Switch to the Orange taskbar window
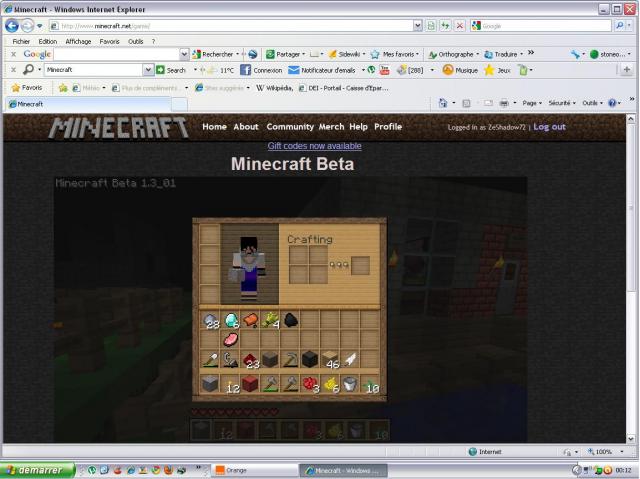The height and width of the screenshot is (479, 640). click(x=254, y=470)
